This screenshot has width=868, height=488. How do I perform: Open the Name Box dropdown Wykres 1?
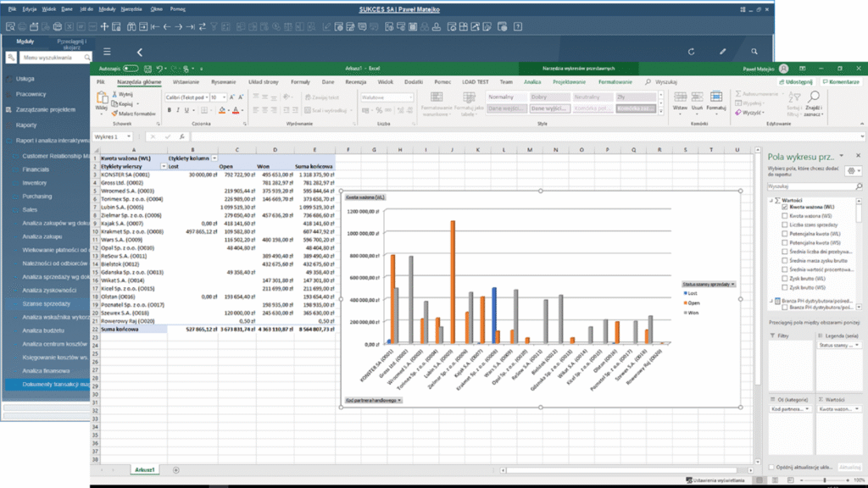(129, 136)
